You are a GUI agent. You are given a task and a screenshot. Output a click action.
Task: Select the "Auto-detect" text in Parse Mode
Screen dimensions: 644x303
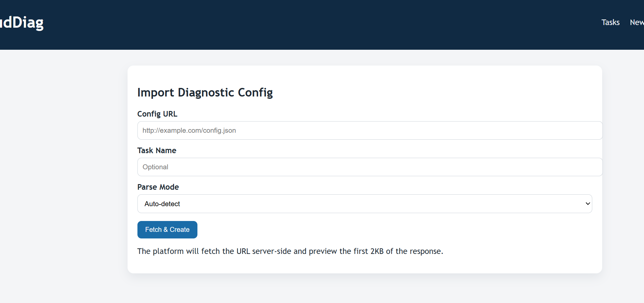pos(162,204)
